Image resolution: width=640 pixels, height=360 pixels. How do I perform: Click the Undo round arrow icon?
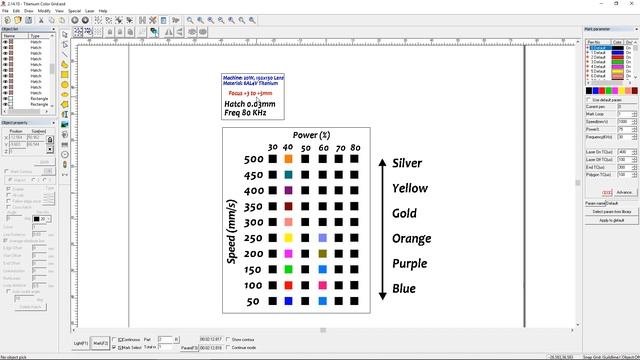pyautogui.click(x=75, y=20)
